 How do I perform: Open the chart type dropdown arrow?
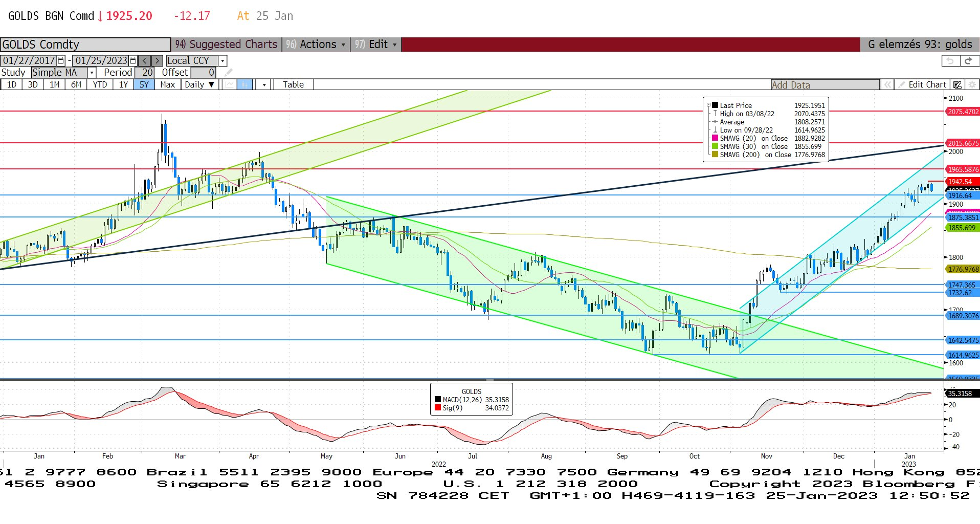click(264, 84)
